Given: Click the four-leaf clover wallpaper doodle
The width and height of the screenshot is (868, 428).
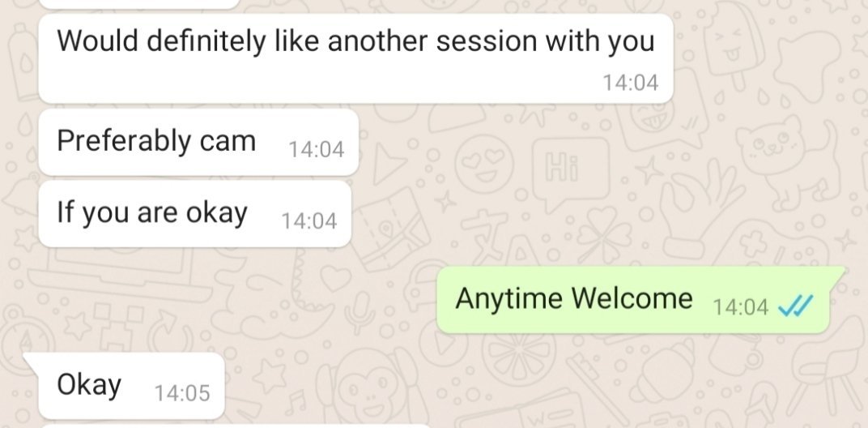Looking at the screenshot, I should tap(605, 233).
